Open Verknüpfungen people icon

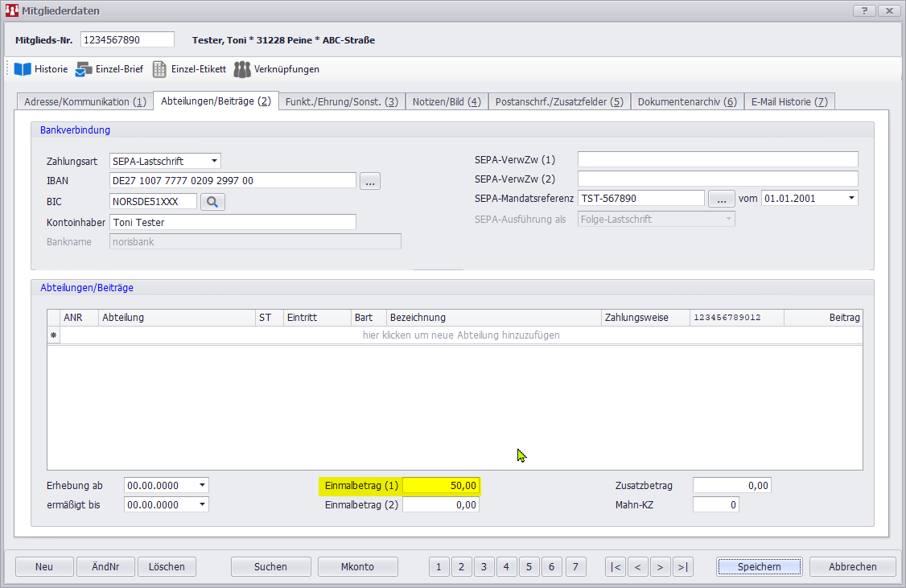click(242, 69)
